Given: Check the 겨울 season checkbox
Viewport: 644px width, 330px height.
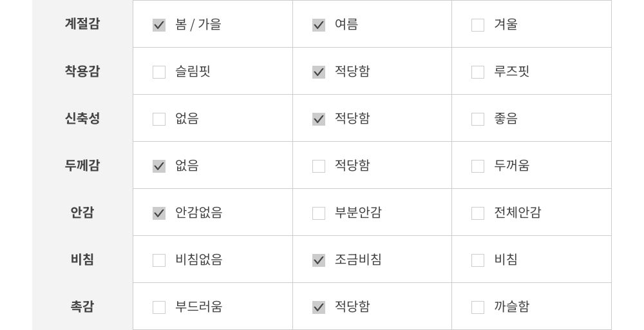Looking at the screenshot, I should [x=478, y=25].
